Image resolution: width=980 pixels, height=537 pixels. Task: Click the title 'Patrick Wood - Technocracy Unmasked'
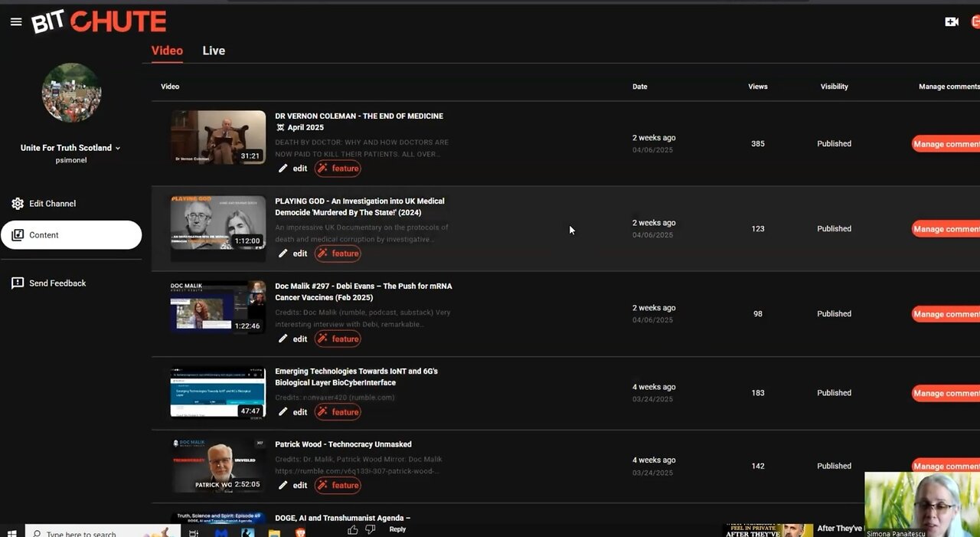click(x=343, y=444)
